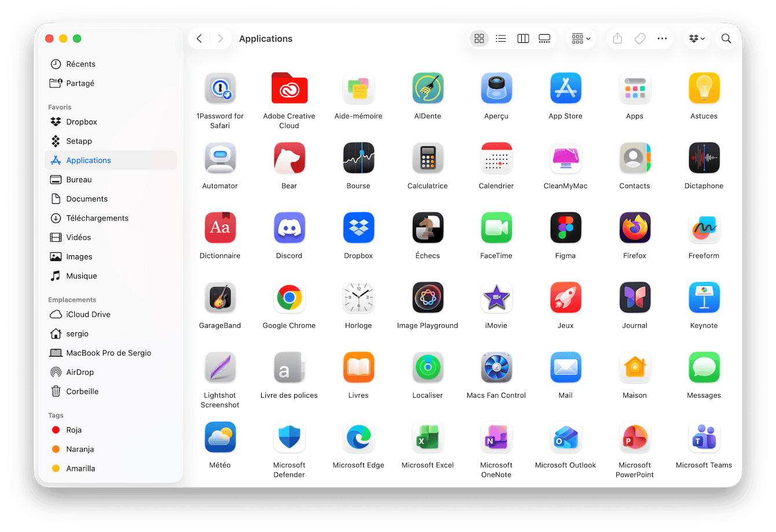776x532 pixels.
Task: Switch to gallery view
Action: click(x=544, y=38)
